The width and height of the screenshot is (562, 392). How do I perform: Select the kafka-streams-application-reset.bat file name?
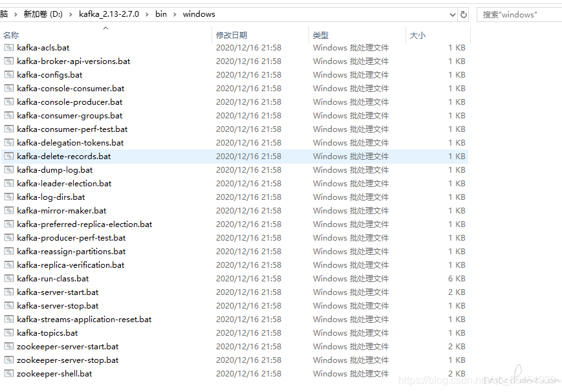(84, 320)
